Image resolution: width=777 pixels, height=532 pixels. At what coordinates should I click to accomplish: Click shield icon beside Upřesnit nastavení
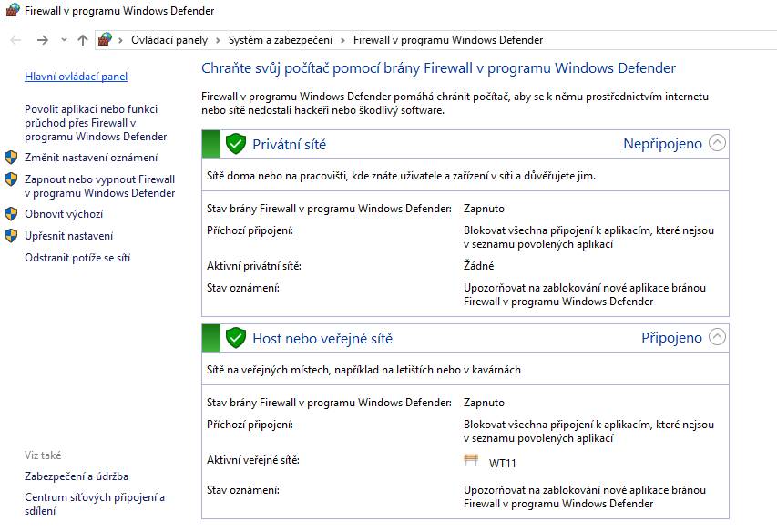[x=11, y=236]
